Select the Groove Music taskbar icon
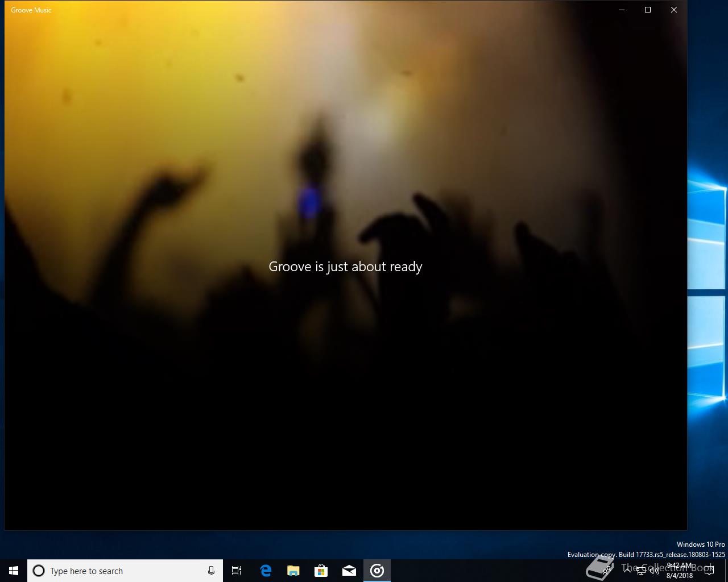 point(377,571)
